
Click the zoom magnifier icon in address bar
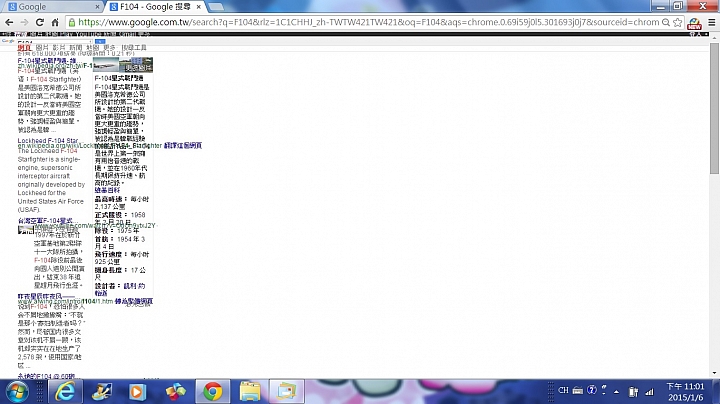[666, 22]
